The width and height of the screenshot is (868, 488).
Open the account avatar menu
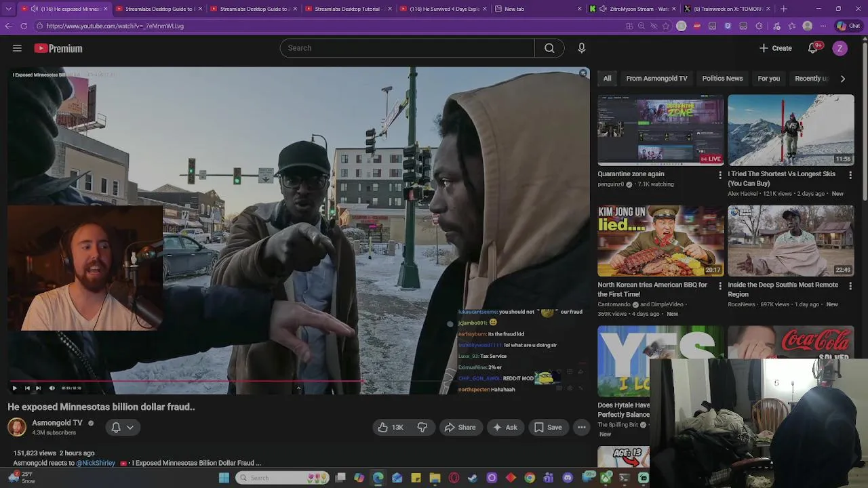tap(840, 48)
